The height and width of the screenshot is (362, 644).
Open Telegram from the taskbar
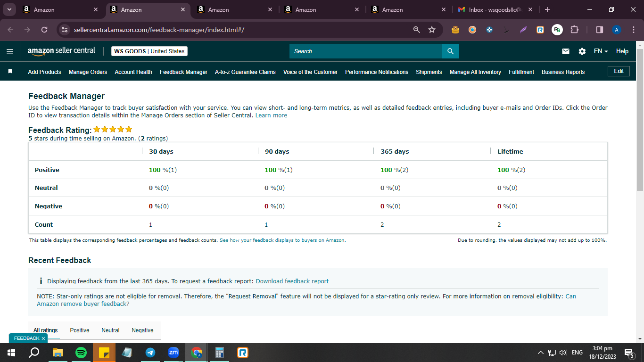tap(150, 353)
